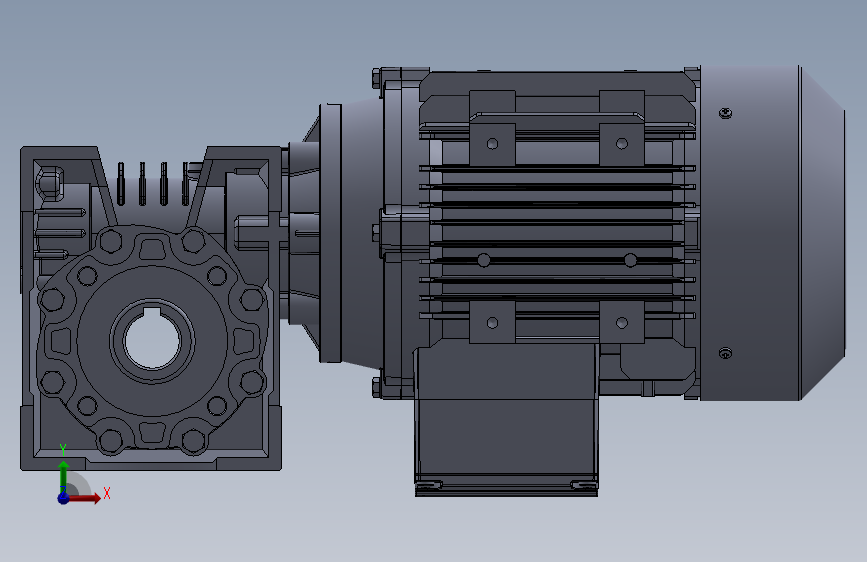Click the blue Z axis ball of the triad
The width and height of the screenshot is (867, 562).
pyautogui.click(x=64, y=498)
